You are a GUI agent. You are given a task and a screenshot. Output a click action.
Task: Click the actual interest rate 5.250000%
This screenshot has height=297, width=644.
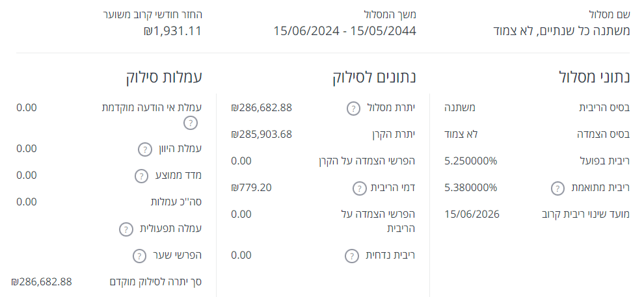pyautogui.click(x=470, y=161)
